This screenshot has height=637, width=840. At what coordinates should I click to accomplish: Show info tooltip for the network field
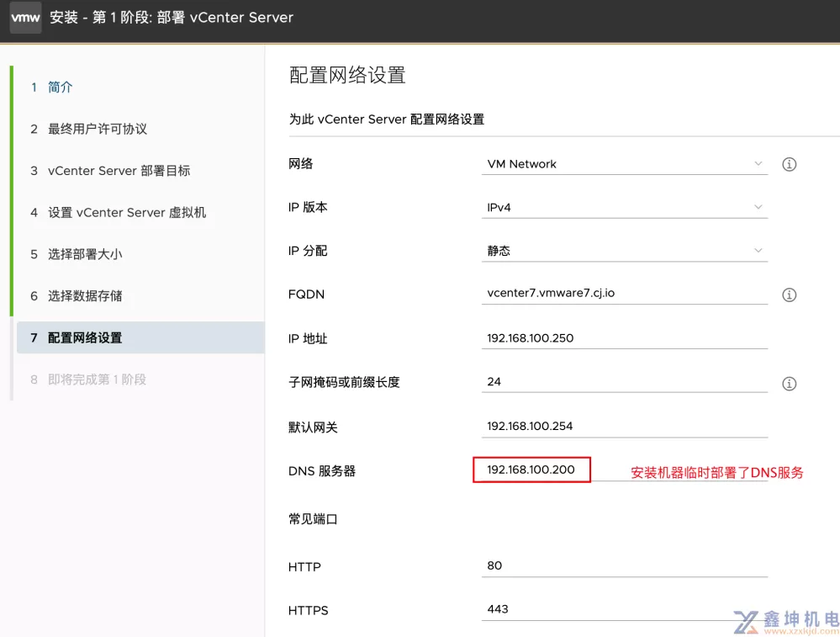[789, 164]
